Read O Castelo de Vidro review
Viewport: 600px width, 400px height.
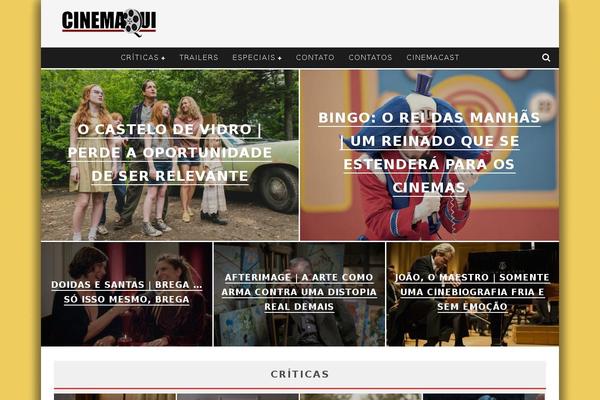(x=170, y=153)
